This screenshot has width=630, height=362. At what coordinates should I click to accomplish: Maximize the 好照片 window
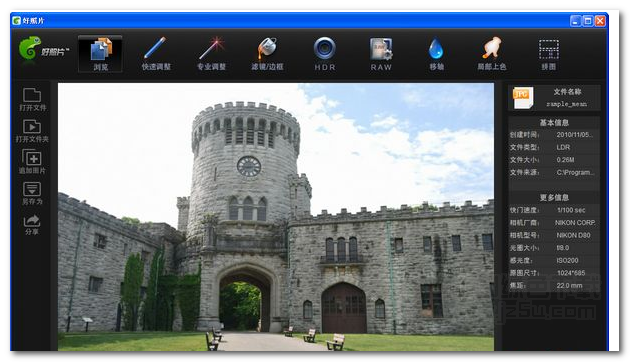(588, 20)
